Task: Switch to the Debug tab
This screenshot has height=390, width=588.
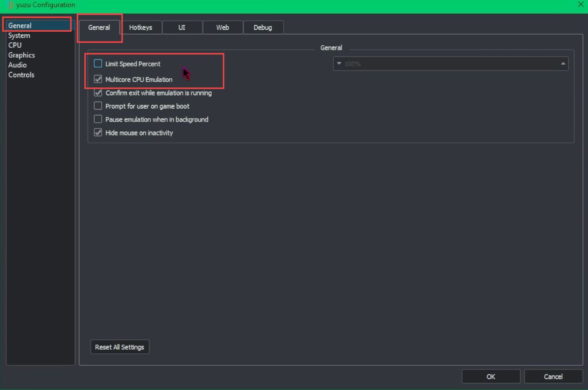Action: [x=263, y=27]
